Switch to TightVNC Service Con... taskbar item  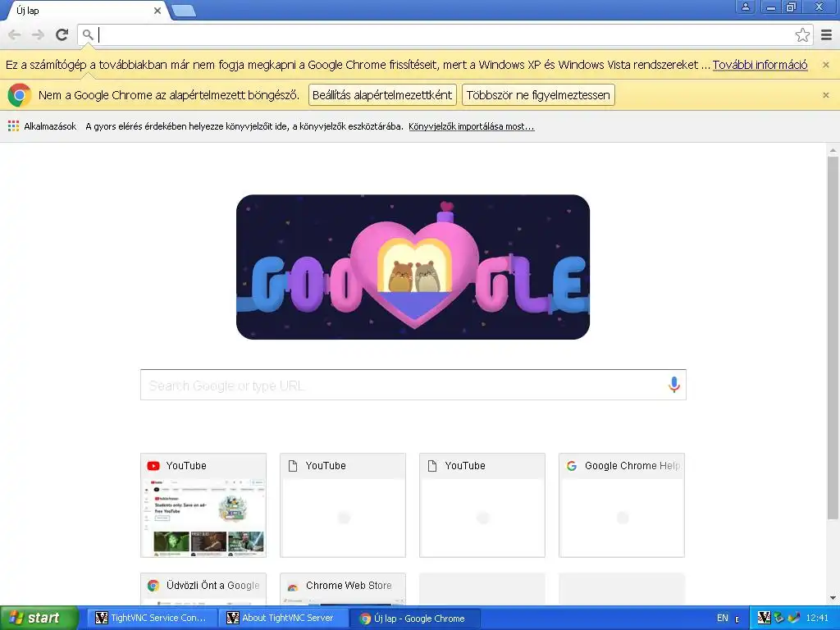152,618
